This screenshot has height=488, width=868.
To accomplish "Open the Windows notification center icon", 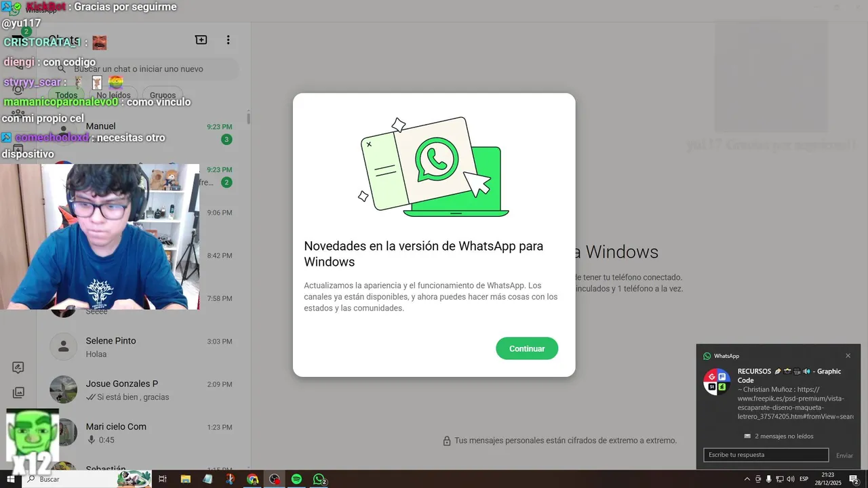I will tap(854, 479).
